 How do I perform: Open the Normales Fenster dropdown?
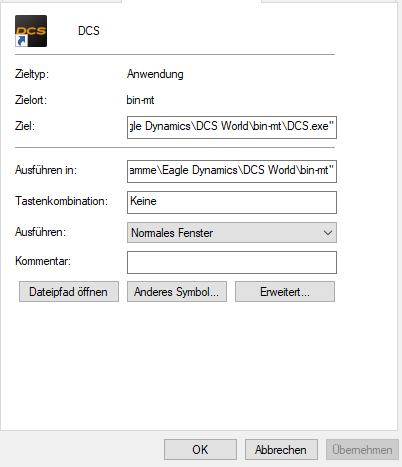232,232
